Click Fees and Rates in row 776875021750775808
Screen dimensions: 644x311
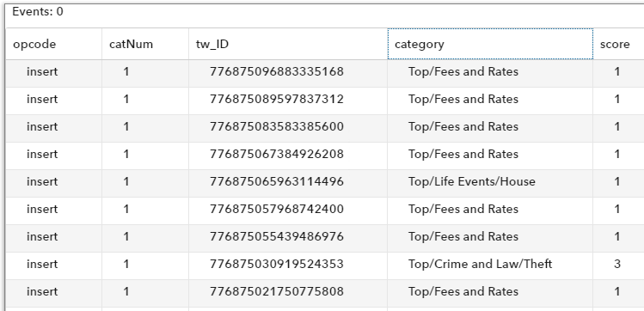(x=463, y=292)
